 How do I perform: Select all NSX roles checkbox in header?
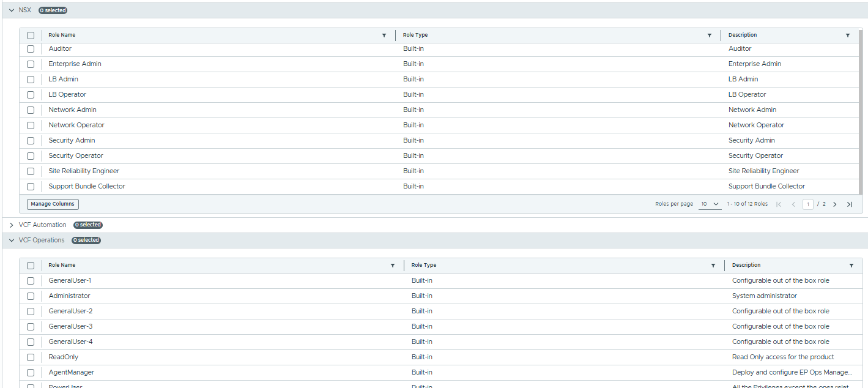(x=31, y=35)
